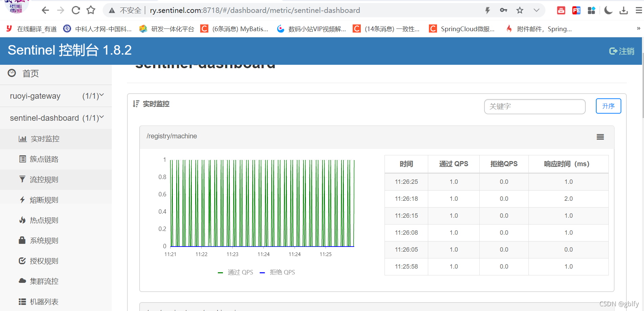Open 流控规则 menu item

[x=56, y=180]
